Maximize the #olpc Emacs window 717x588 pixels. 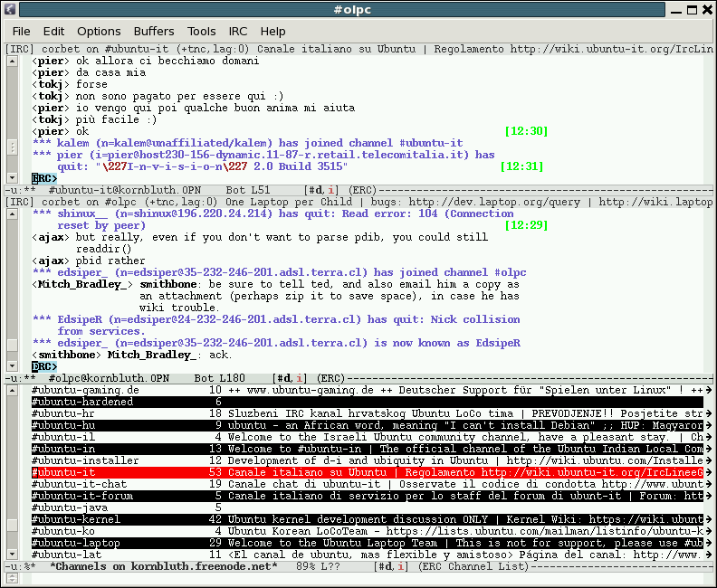tap(691, 10)
